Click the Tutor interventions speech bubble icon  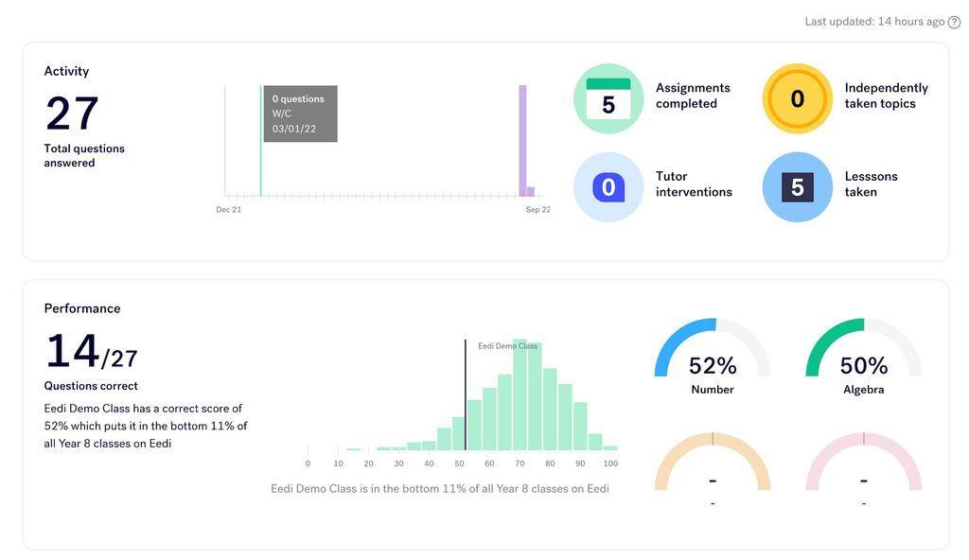click(608, 186)
